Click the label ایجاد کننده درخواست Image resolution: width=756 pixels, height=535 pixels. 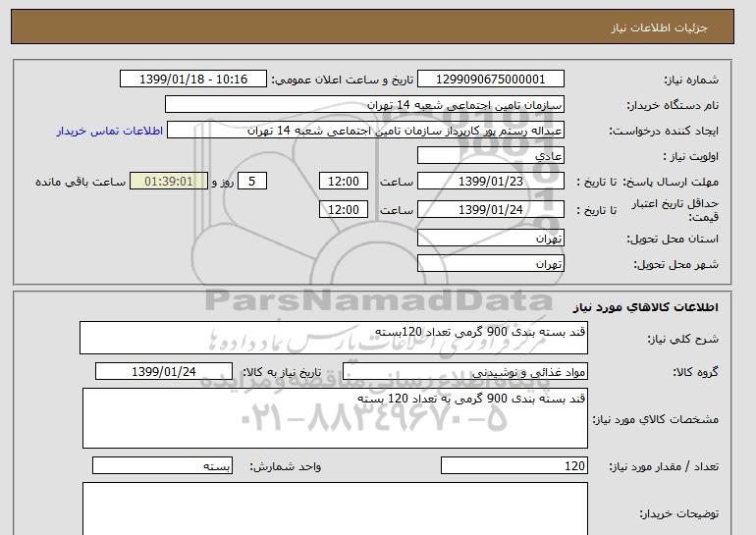tap(664, 131)
